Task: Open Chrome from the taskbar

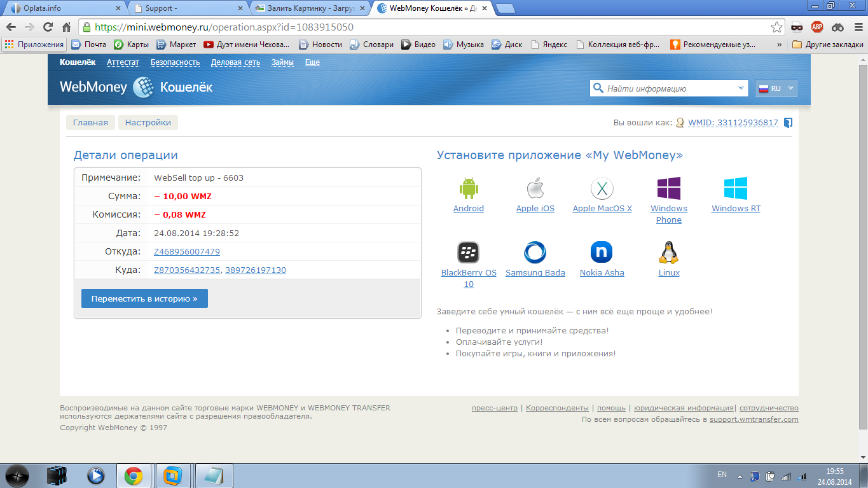Action: click(x=134, y=475)
